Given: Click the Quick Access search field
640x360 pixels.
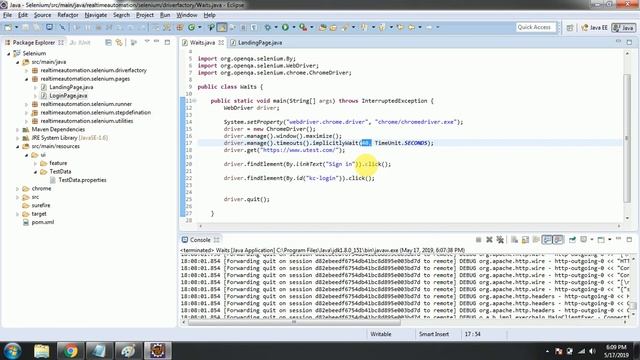Looking at the screenshot, I should (x=536, y=27).
